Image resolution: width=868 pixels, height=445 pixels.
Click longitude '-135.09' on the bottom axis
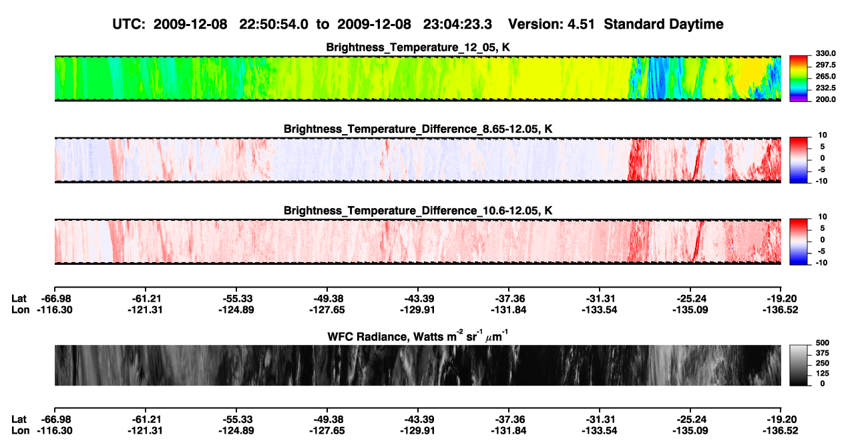(x=690, y=430)
